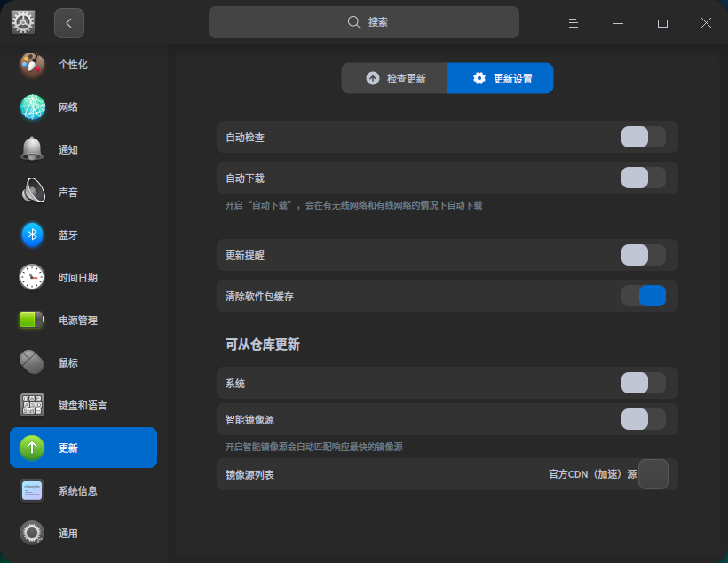Click the Control Center gear app icon
The image size is (728, 563).
(x=23, y=22)
